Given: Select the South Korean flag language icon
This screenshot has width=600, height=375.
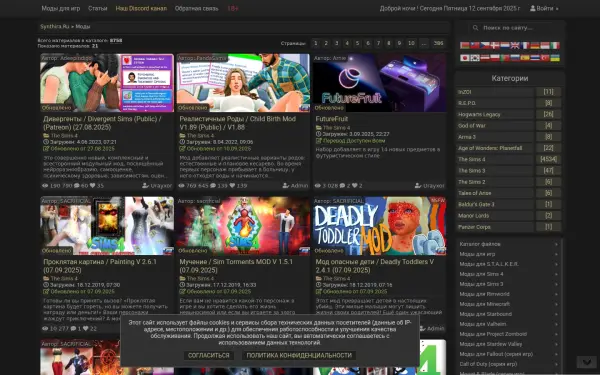Looking at the screenshot, I should pyautogui.click(x=475, y=58).
